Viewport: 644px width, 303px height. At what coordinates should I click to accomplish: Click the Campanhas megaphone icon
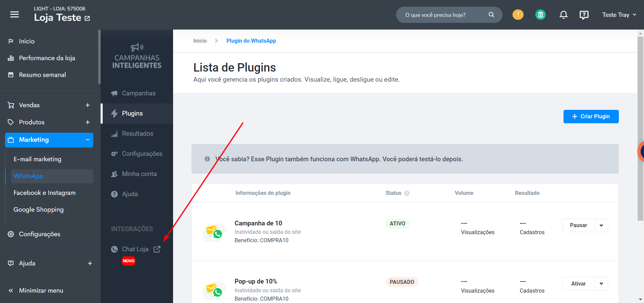(x=114, y=93)
